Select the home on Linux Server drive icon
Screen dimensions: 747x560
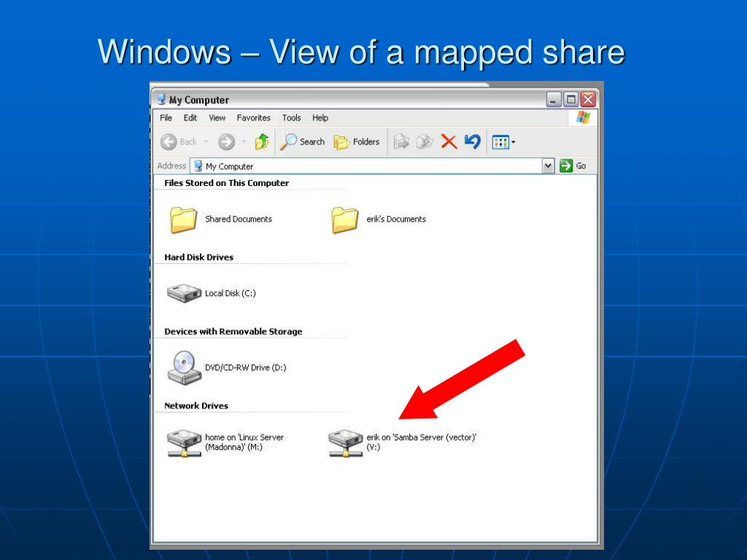(184, 443)
